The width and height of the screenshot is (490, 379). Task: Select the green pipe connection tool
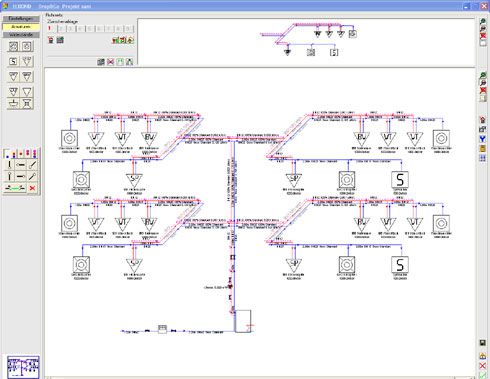15,188
